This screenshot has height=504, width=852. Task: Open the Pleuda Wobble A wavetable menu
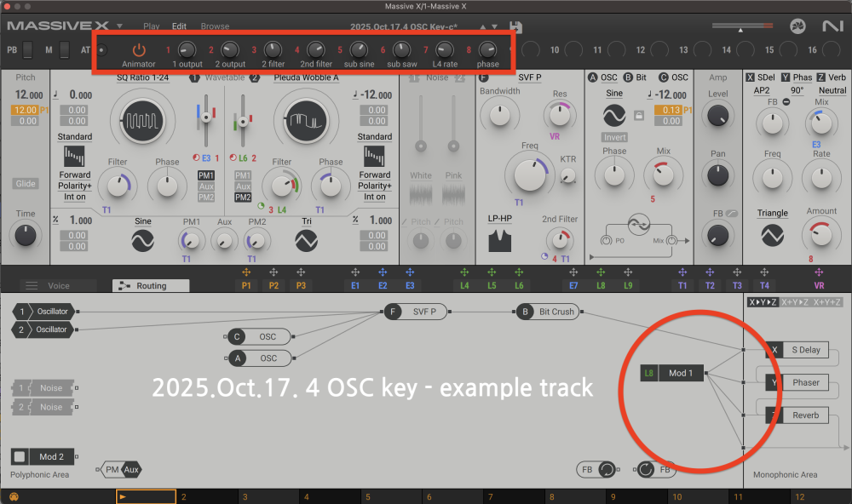pos(306,77)
